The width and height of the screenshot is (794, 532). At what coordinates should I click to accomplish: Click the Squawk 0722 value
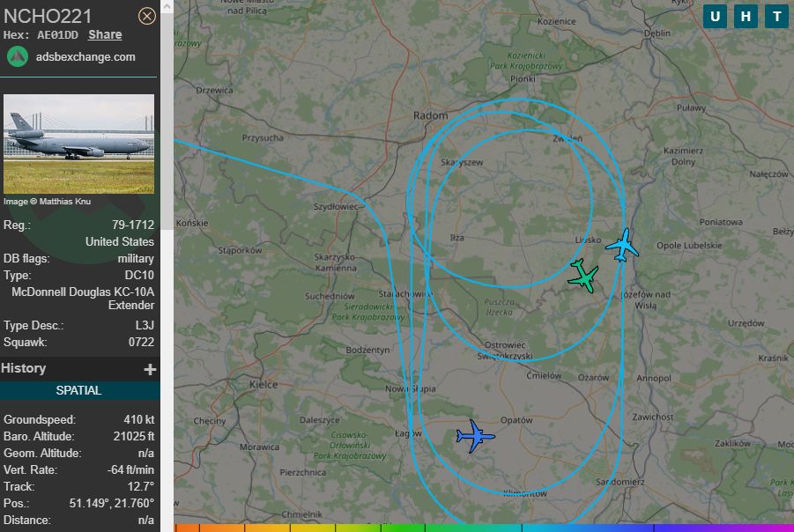141,342
